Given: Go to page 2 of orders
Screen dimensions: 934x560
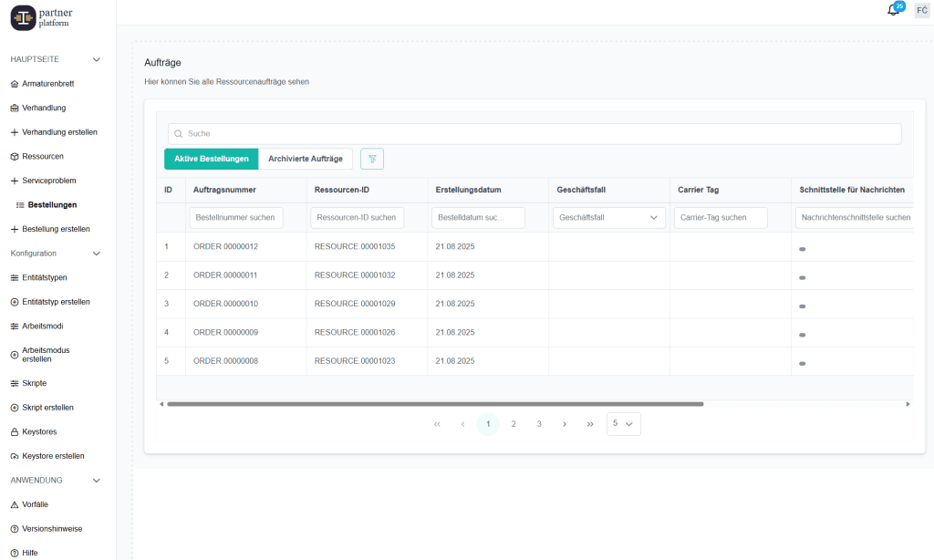Looking at the screenshot, I should click(514, 424).
